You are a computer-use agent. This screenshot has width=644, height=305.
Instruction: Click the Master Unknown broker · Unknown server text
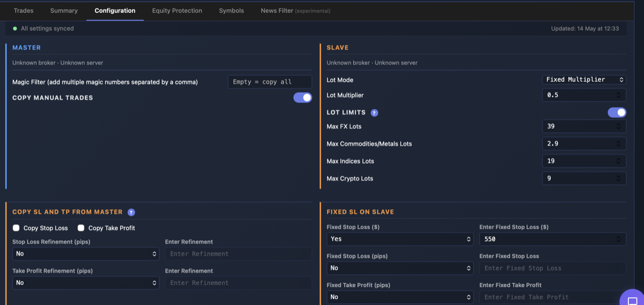58,63
